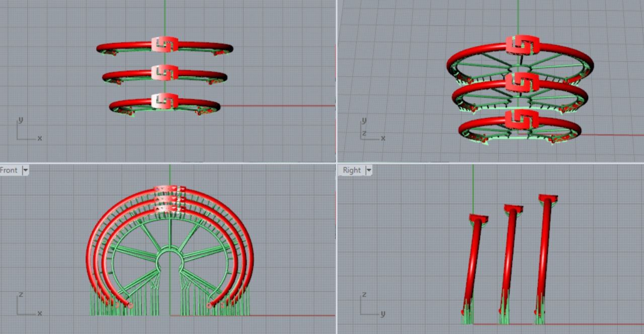Image resolution: width=644 pixels, height=334 pixels.
Task: Click the axis icon in the top-left viewport
Action: [26, 130]
